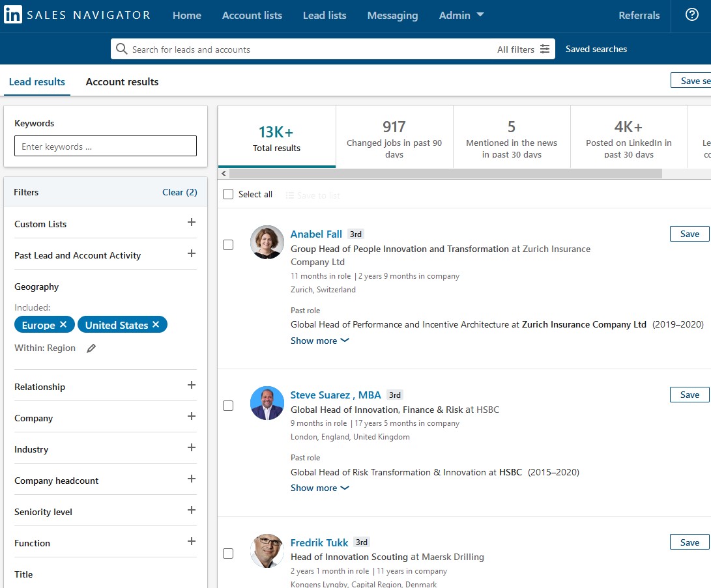
Task: Remove the Europe geography filter
Action: (63, 324)
